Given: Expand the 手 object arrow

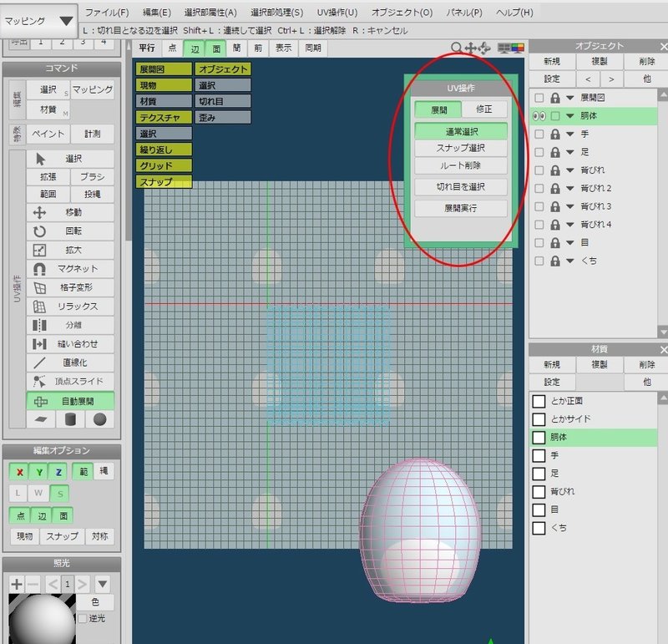Looking at the screenshot, I should coord(570,134).
